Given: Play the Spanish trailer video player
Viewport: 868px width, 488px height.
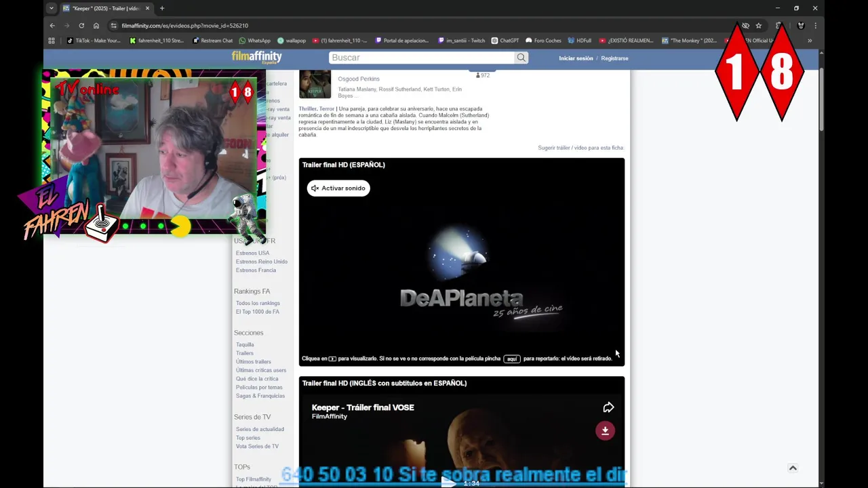Looking at the screenshot, I should [462, 261].
